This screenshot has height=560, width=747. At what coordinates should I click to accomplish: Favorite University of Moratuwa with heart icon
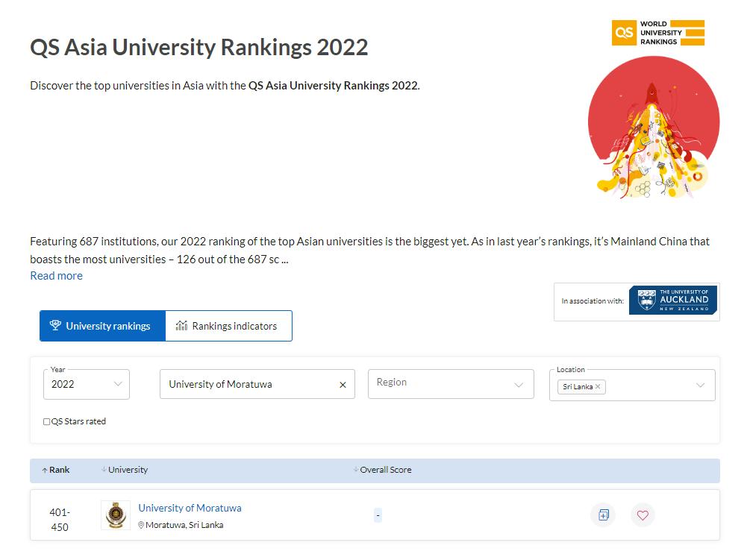(x=643, y=515)
